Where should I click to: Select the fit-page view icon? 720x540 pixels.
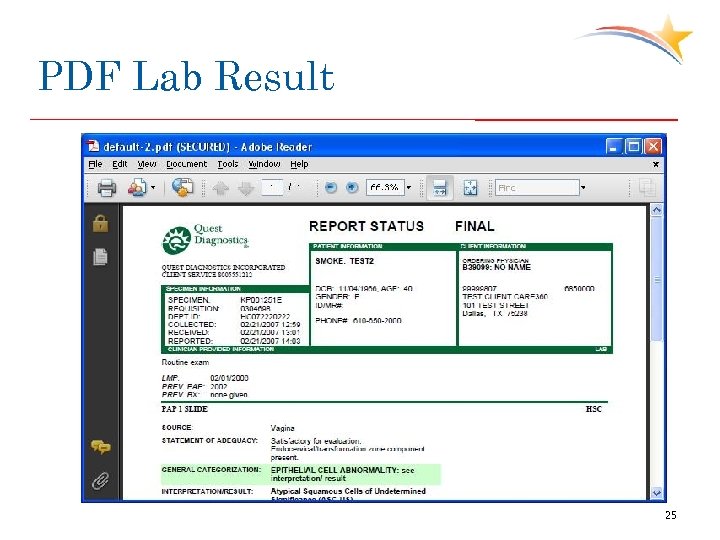tap(470, 188)
